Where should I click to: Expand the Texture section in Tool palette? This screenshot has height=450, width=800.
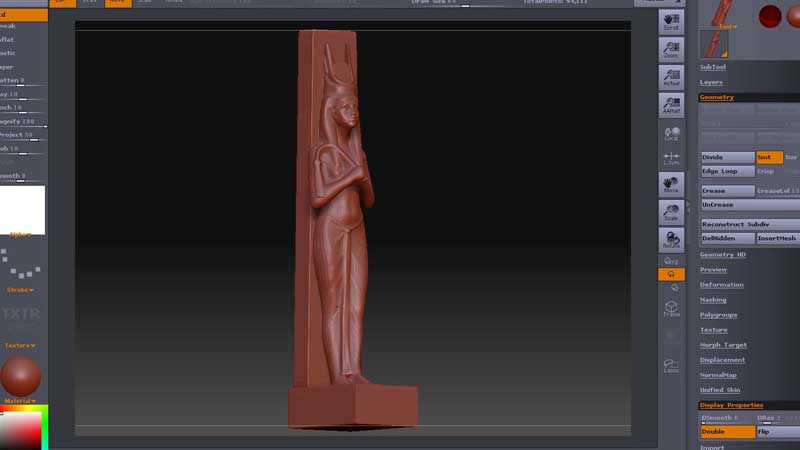(x=713, y=330)
